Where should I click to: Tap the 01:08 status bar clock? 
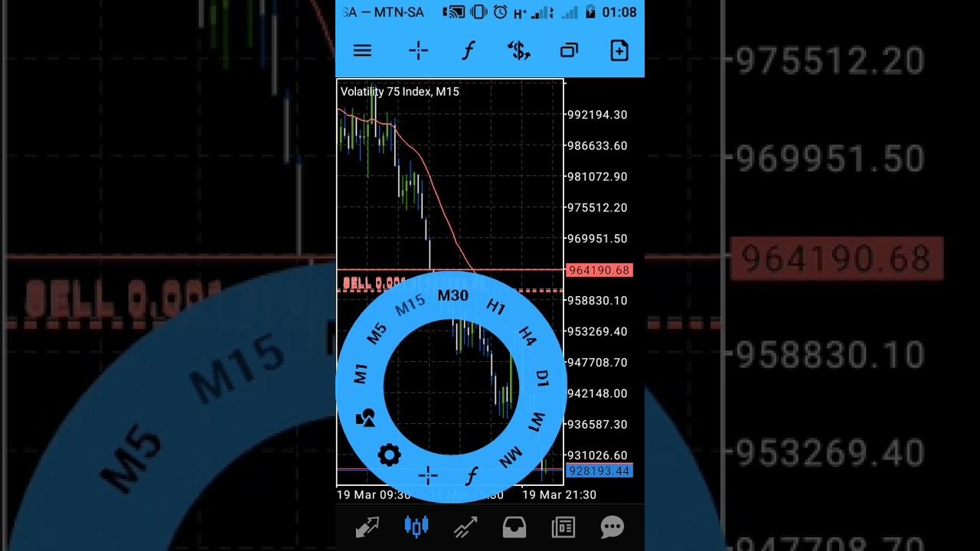619,12
